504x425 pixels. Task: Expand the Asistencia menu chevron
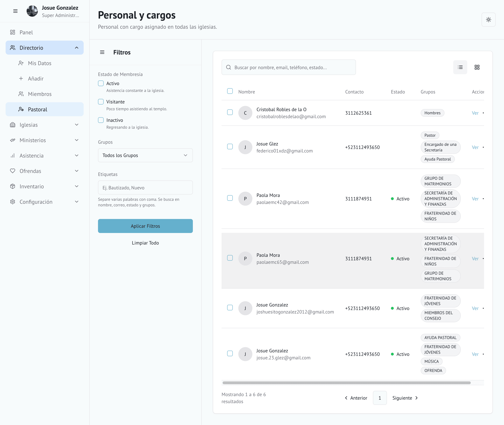click(x=77, y=156)
